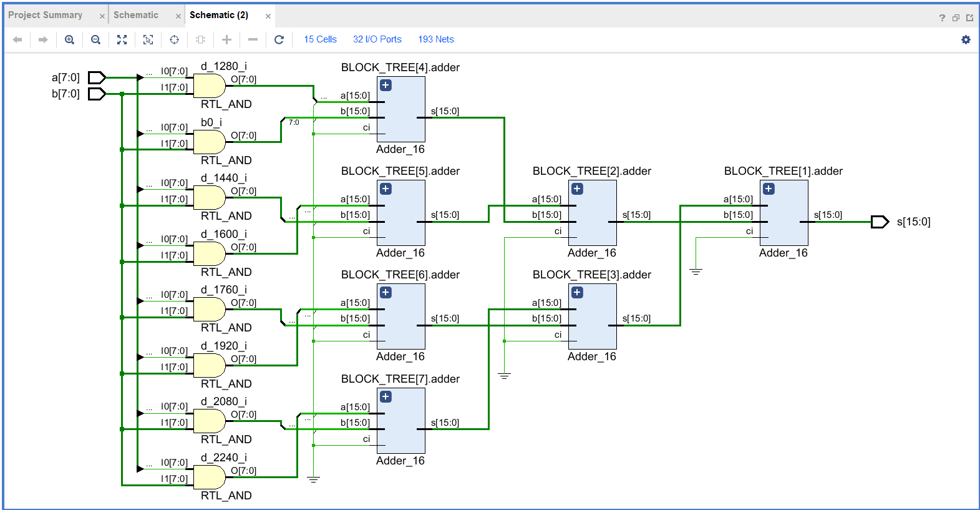The width and height of the screenshot is (980, 510).
Task: Regenerate the schematic with the refresh icon
Action: click(x=279, y=40)
